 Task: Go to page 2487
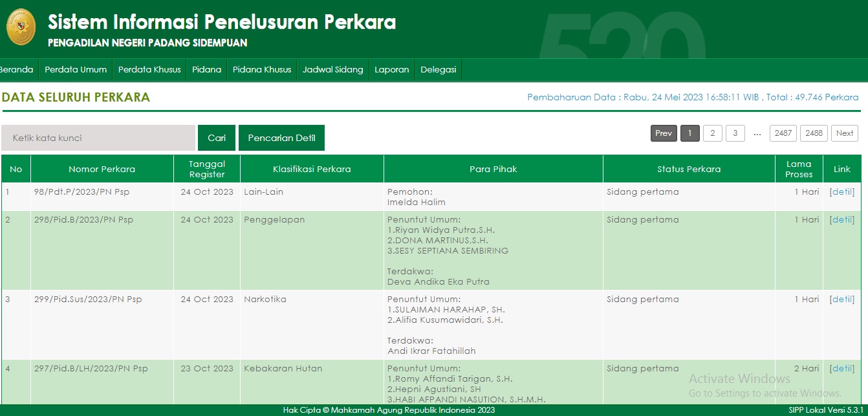(x=783, y=133)
